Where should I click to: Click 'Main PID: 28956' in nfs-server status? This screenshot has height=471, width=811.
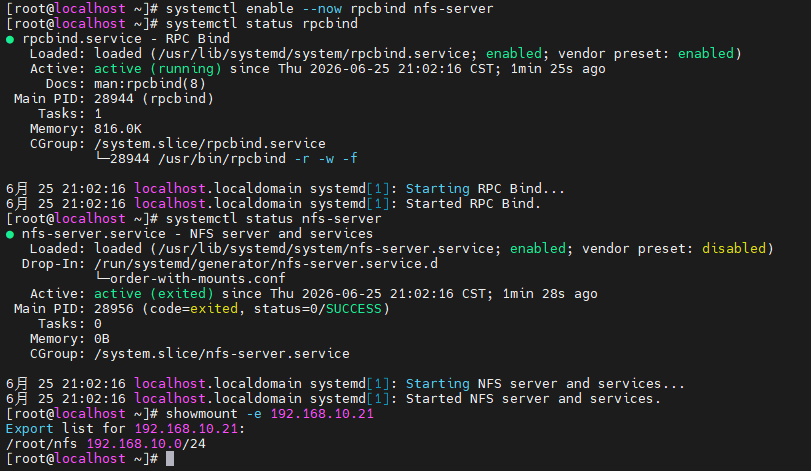(73, 309)
